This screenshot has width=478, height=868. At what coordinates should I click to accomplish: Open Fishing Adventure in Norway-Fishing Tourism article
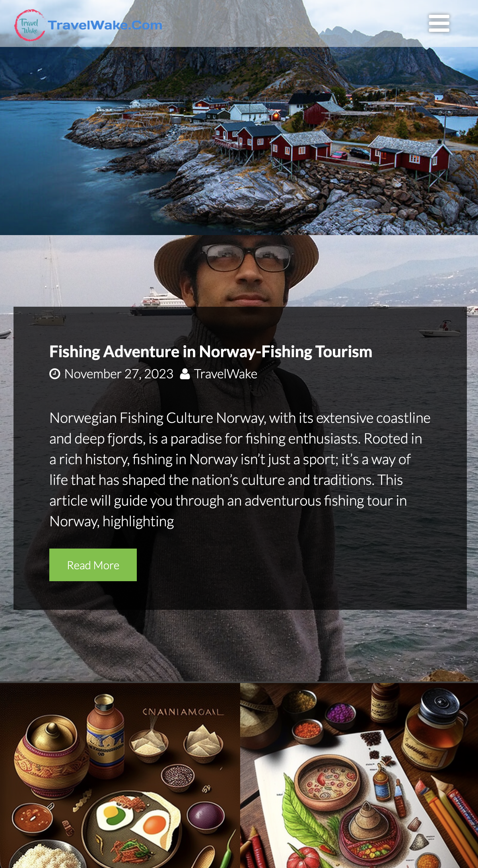(211, 352)
